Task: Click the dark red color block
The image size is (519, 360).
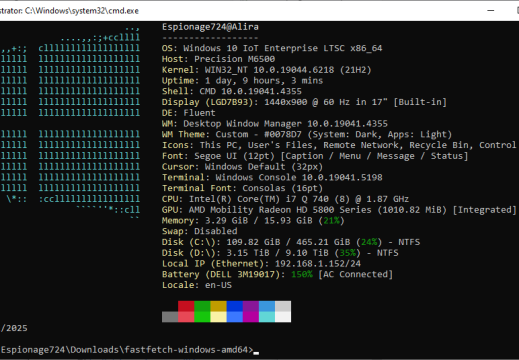Action: 186,306
